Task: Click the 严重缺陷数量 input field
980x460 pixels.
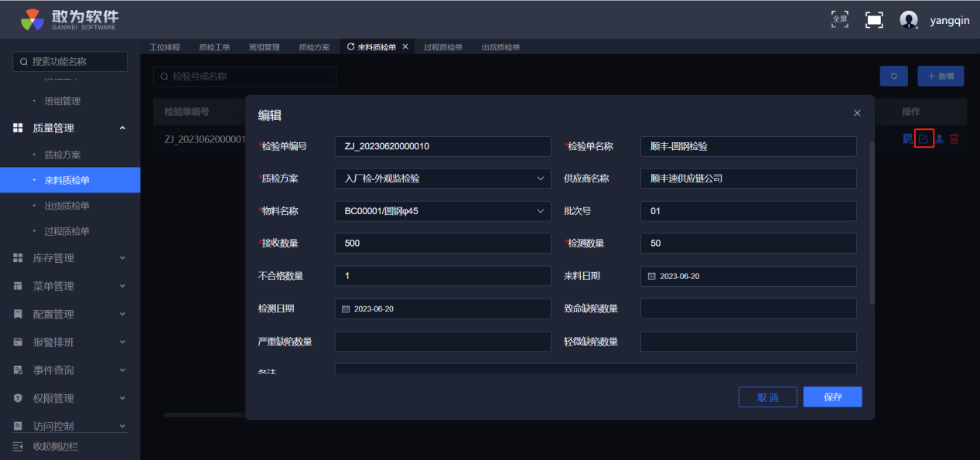Action: click(x=443, y=342)
